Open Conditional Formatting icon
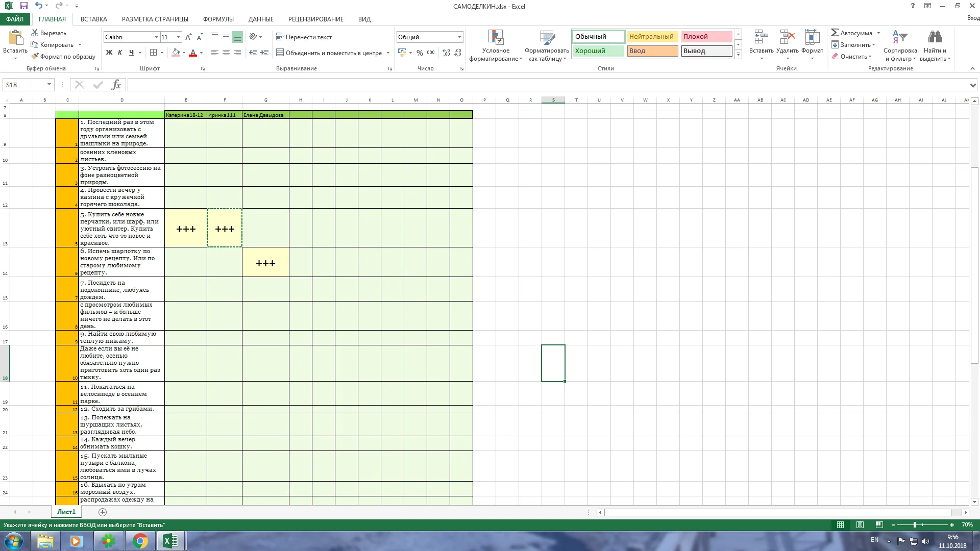Screen dimensions: 980x551 [496, 38]
